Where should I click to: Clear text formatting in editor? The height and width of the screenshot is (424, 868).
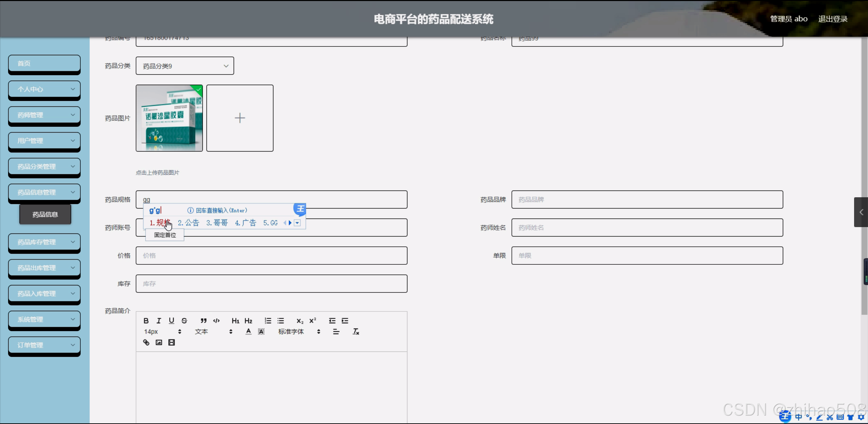[x=355, y=331]
